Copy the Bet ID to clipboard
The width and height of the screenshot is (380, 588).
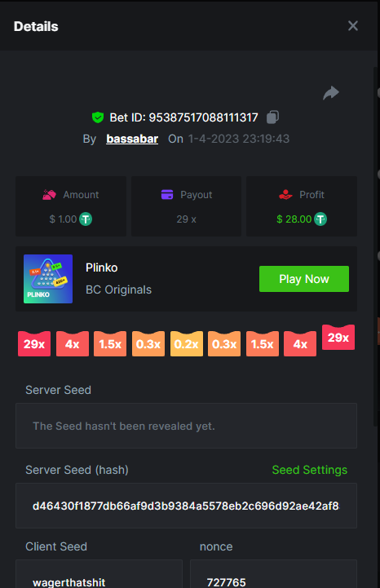272,117
